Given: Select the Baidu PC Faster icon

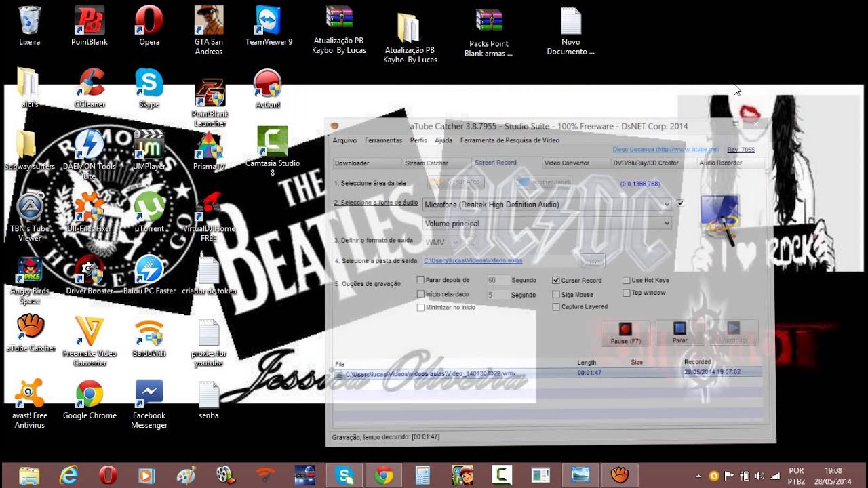Looking at the screenshot, I should click(149, 274).
